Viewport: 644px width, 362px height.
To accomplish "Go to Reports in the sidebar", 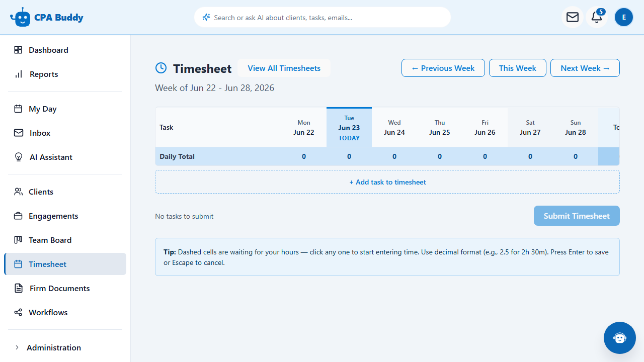I will (65, 74).
